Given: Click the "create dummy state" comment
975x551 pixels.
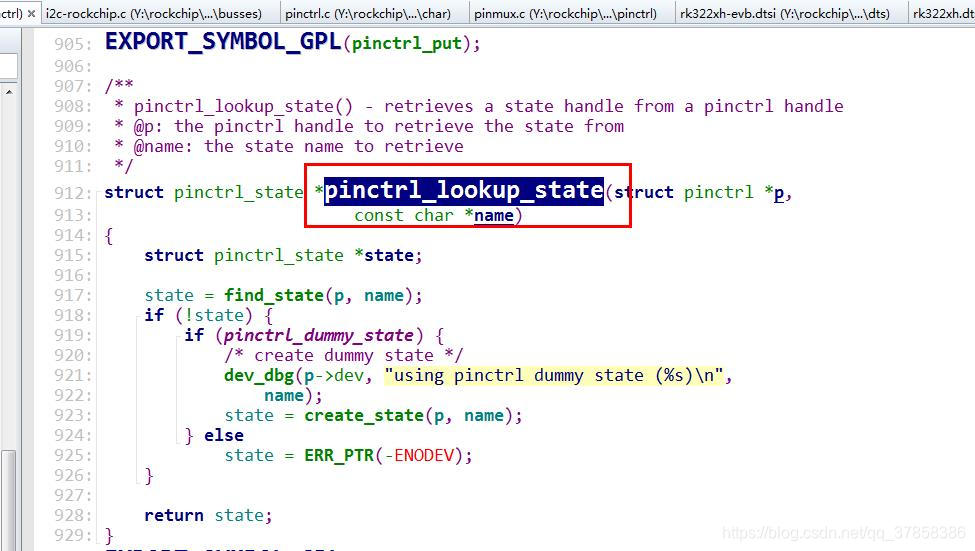Looking at the screenshot, I should pos(344,356).
